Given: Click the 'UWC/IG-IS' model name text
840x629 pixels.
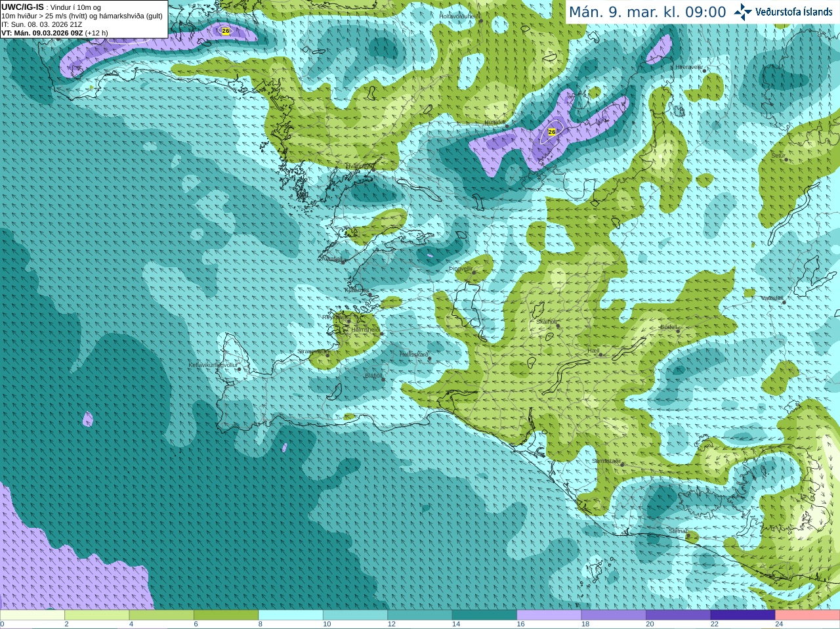Looking at the screenshot, I should pyautogui.click(x=22, y=7).
